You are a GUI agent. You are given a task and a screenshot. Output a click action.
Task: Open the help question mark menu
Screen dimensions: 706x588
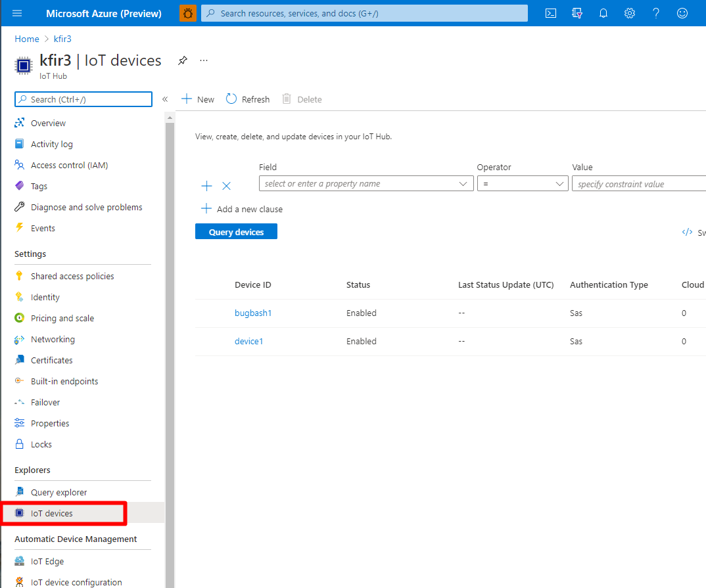[x=656, y=13]
